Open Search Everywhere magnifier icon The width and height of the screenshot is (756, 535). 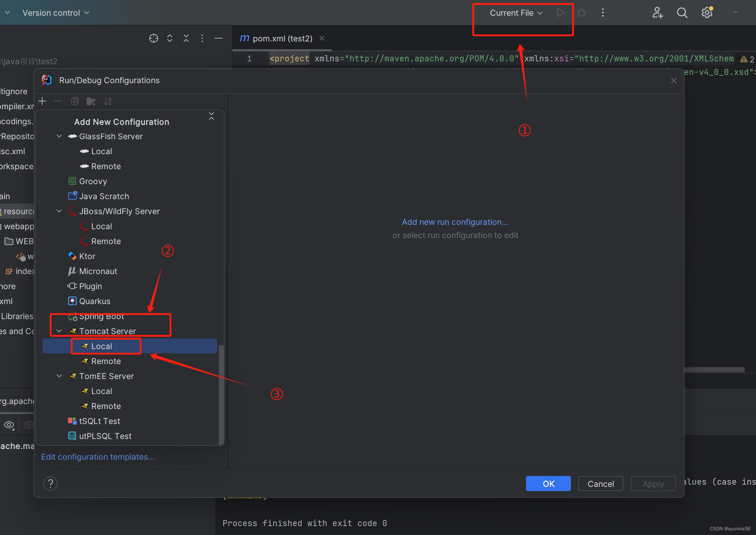click(682, 13)
